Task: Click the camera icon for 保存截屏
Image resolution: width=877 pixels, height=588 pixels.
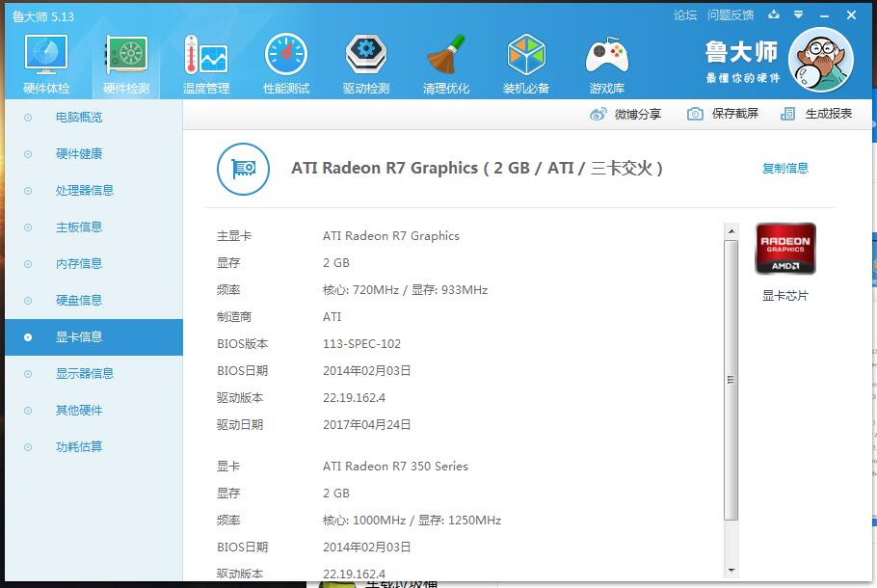Action: coord(695,114)
